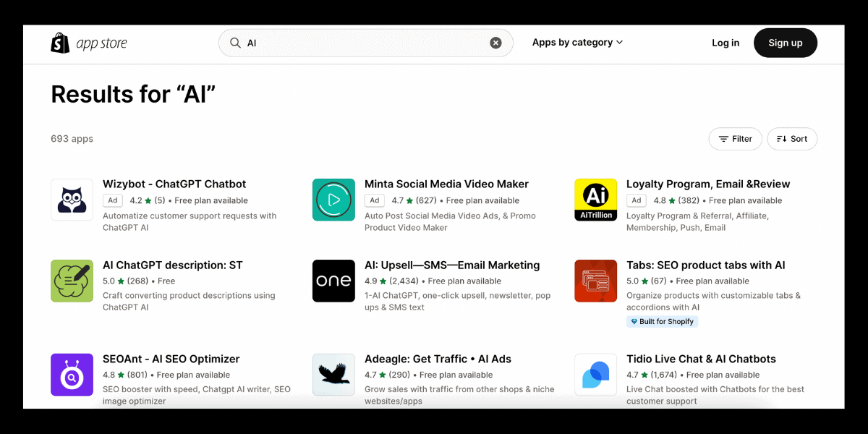868x434 pixels.
Task: Open Tabs: SEO product tabs with AI
Action: click(705, 265)
